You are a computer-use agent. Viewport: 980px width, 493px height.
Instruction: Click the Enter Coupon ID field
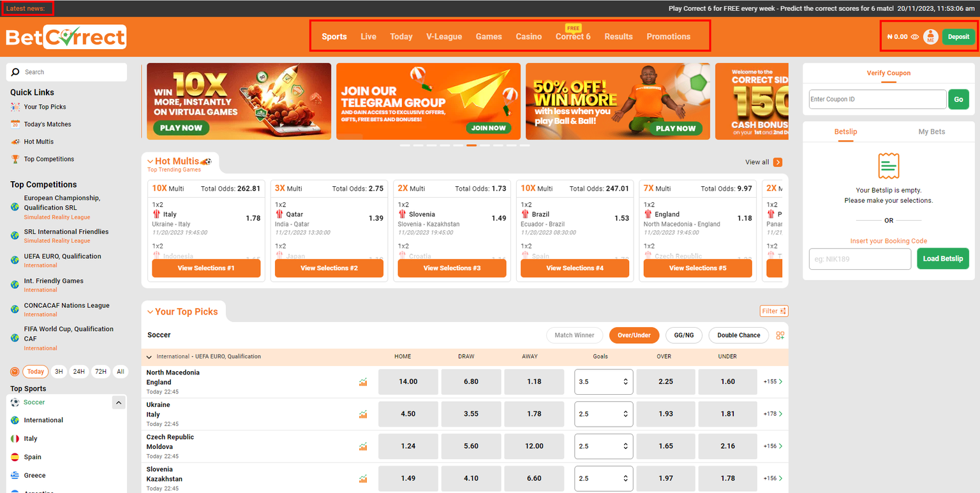click(x=877, y=99)
